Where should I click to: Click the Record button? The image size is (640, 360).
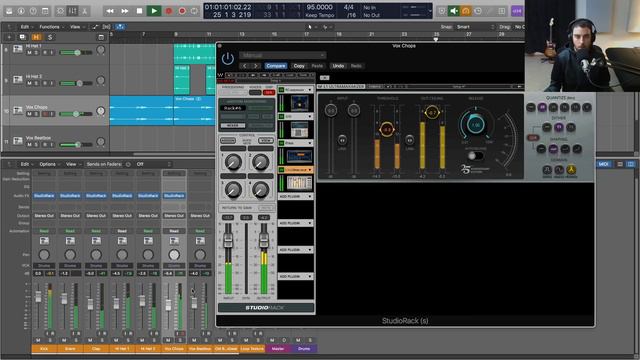tap(169, 11)
